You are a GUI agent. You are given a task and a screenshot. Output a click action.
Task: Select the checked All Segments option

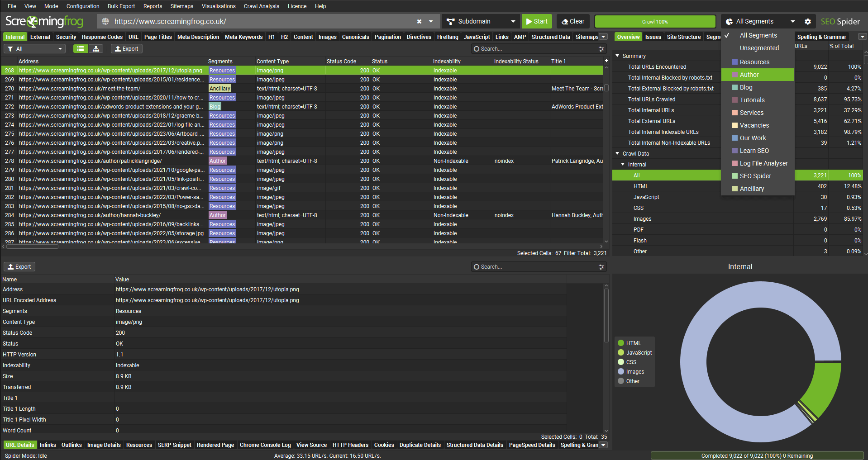(758, 35)
